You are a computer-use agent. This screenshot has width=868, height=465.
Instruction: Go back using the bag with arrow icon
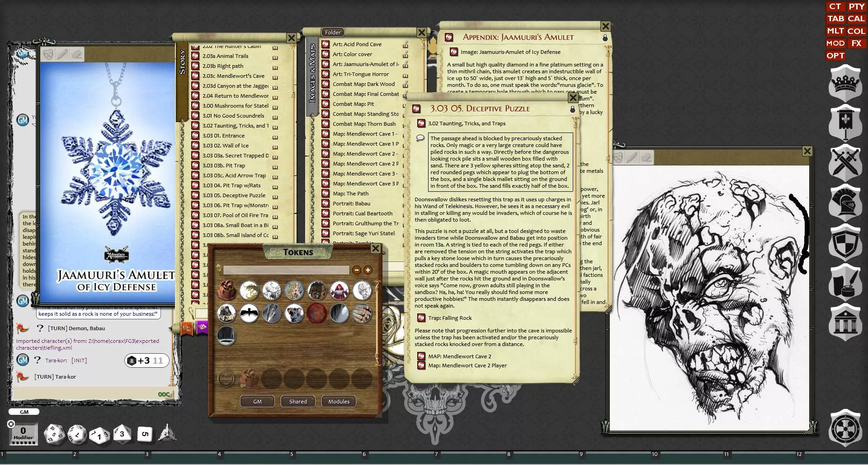click(x=248, y=378)
